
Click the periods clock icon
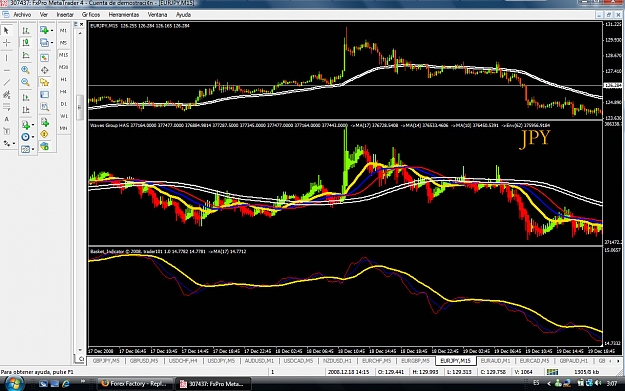point(25,137)
